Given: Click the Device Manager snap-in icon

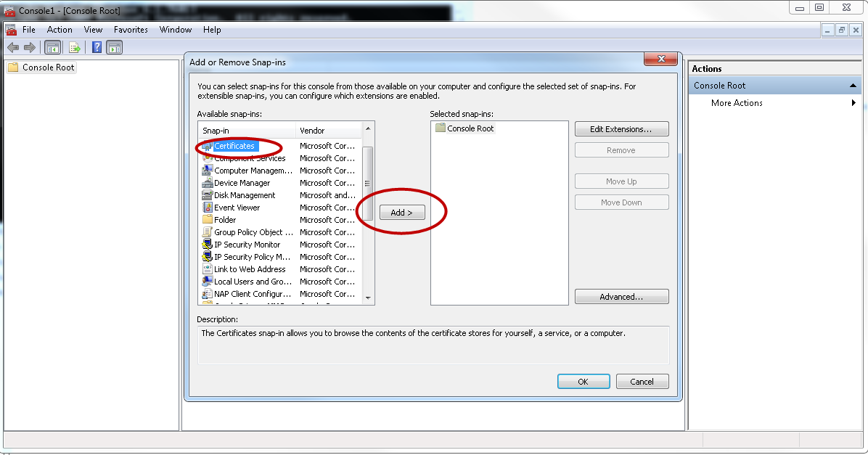Looking at the screenshot, I should (207, 183).
